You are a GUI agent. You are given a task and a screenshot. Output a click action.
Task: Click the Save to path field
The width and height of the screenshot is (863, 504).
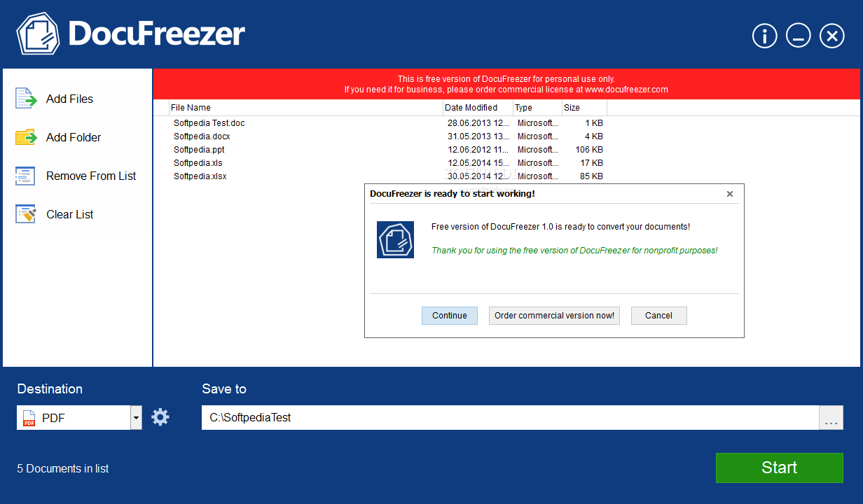tap(511, 418)
